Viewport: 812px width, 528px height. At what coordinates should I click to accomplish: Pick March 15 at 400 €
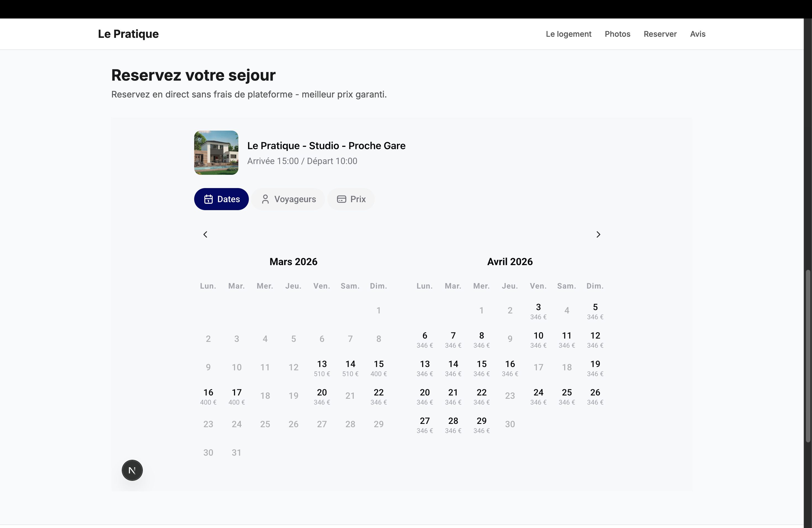(379, 368)
